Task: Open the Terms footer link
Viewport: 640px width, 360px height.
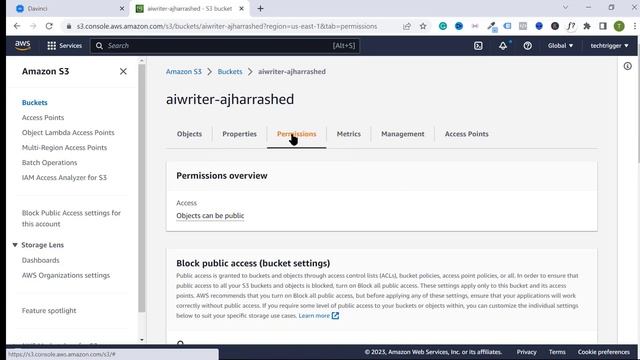Action: pos(557,352)
